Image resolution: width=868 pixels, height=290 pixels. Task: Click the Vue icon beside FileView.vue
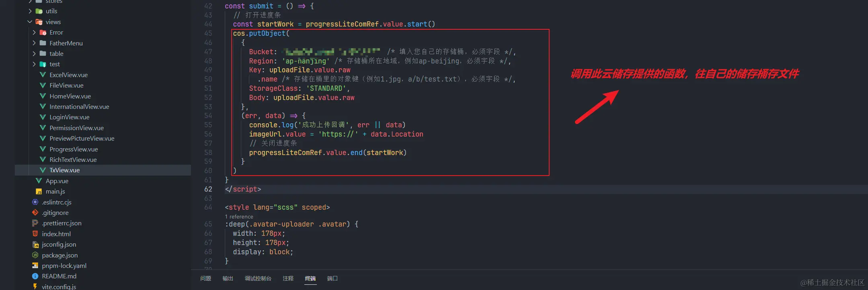(43, 85)
